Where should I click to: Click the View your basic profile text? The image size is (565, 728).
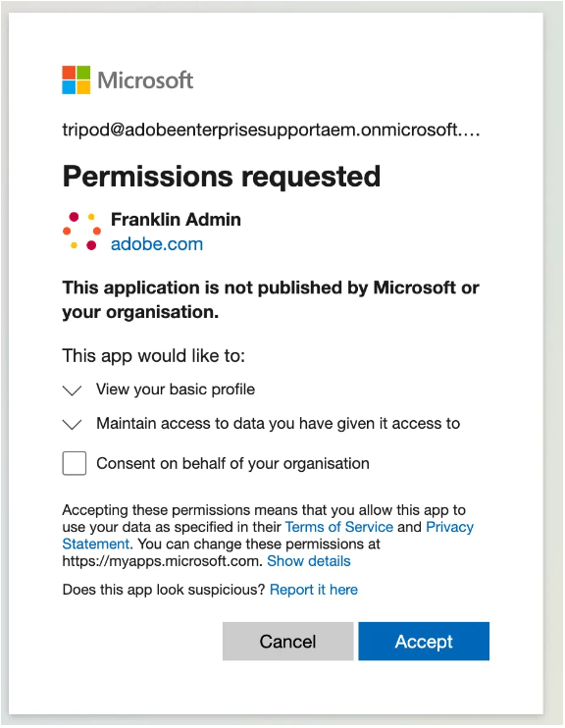pos(176,390)
